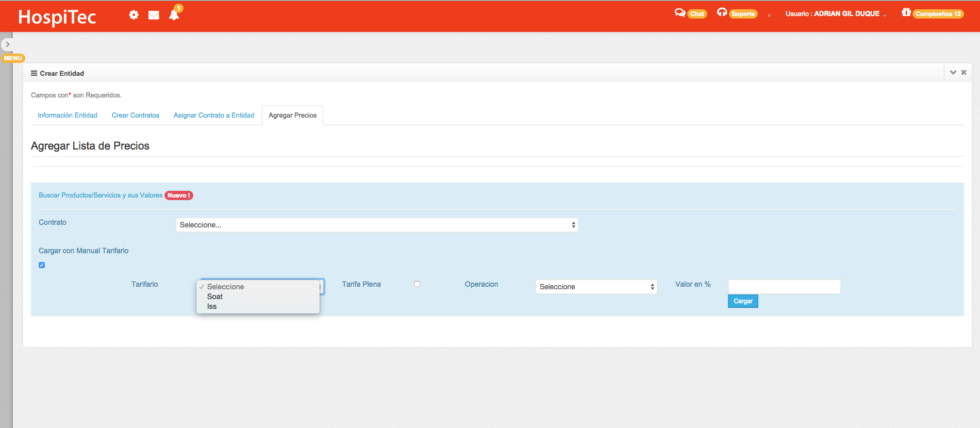Open the Operacion dropdown
This screenshot has height=428, width=980.
click(596, 287)
